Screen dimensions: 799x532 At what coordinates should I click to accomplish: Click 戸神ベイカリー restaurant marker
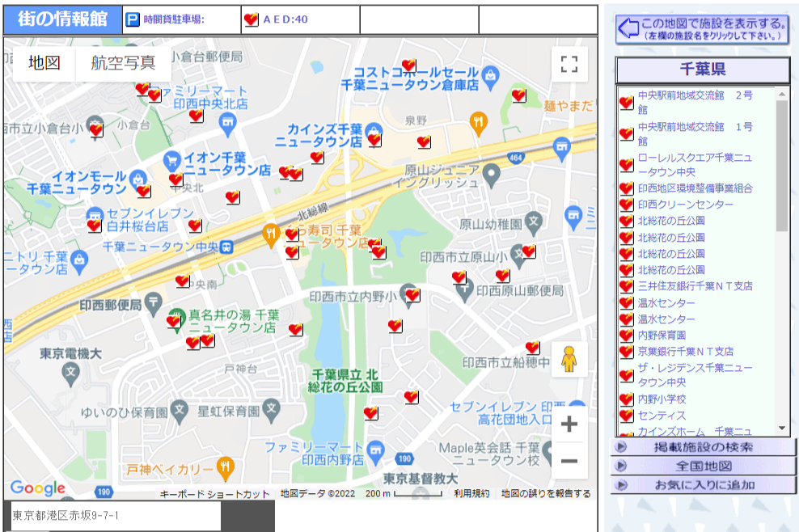pyautogui.click(x=226, y=469)
